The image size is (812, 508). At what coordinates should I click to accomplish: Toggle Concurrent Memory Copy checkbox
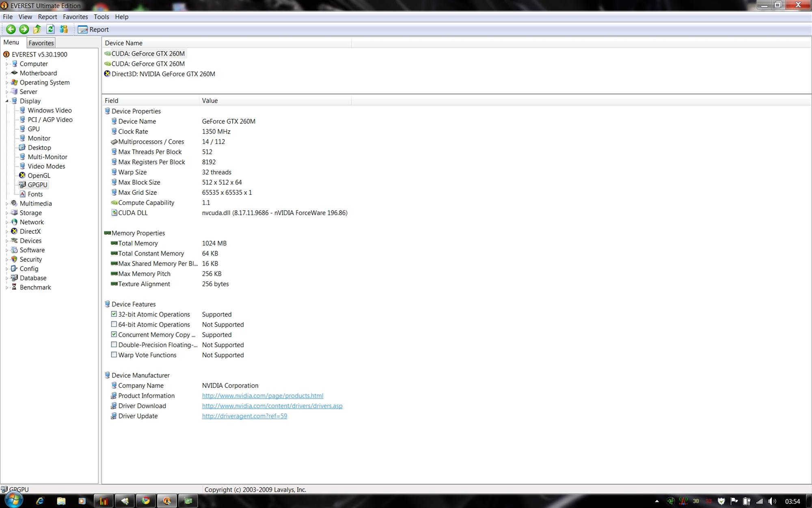pos(114,334)
